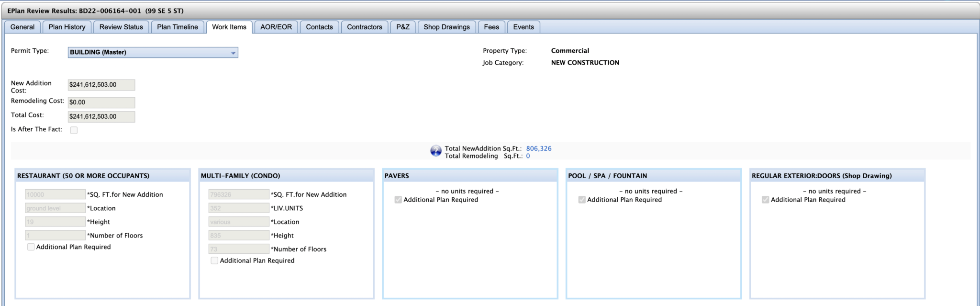980x306 pixels.
Task: Check Additional Plan Required under Restaurant panel
Action: click(31, 247)
